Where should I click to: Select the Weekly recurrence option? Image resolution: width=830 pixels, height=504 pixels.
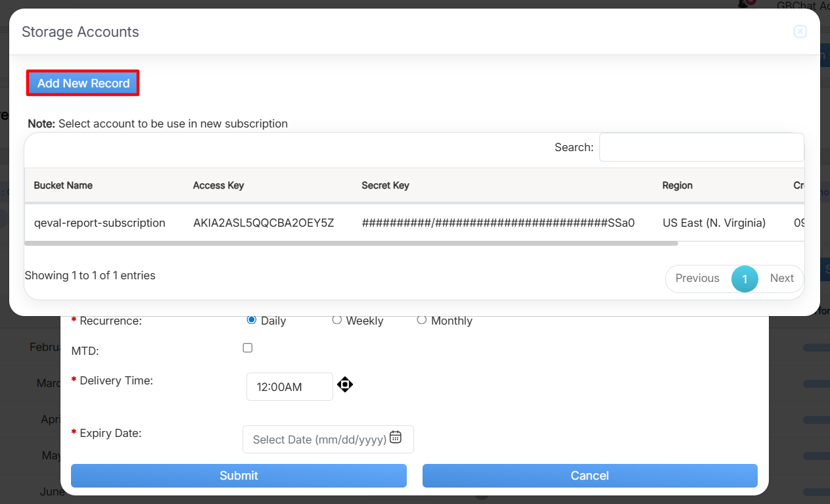pyautogui.click(x=336, y=320)
